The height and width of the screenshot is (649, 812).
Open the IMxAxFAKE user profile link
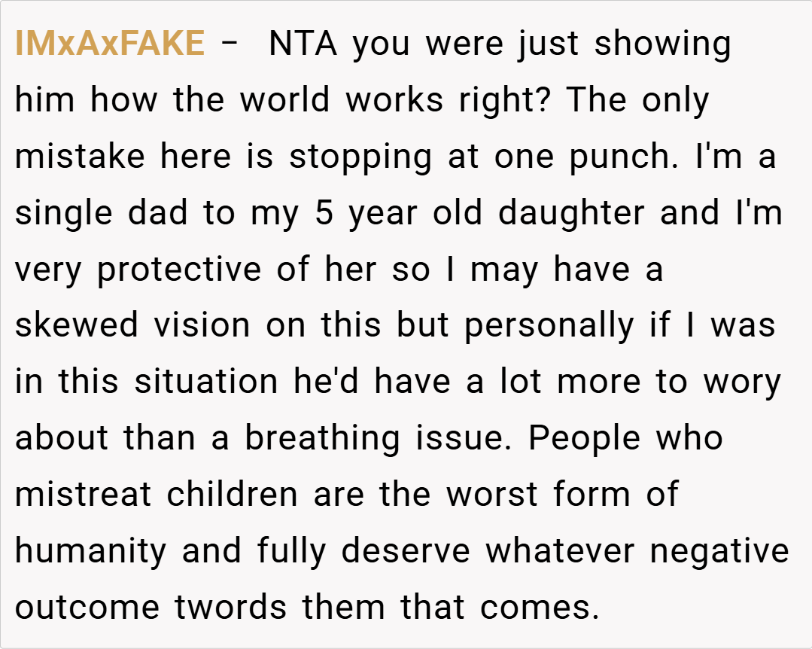[x=109, y=44]
